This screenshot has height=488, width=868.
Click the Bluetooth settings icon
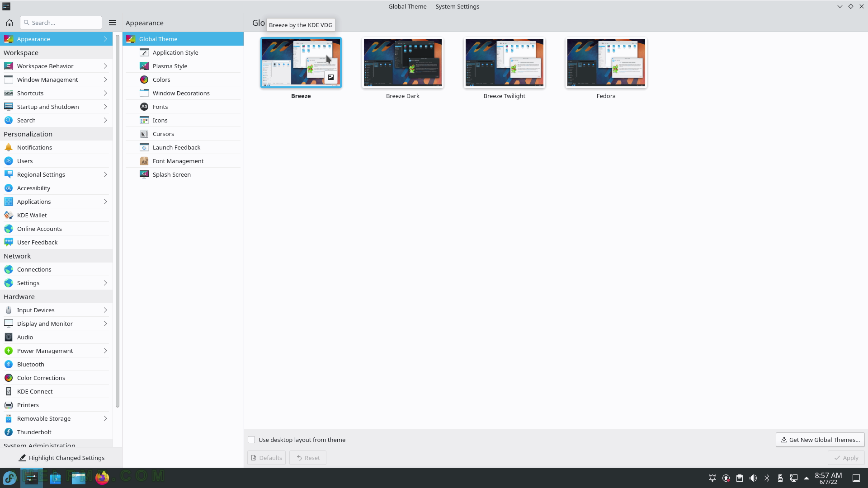coord(9,364)
